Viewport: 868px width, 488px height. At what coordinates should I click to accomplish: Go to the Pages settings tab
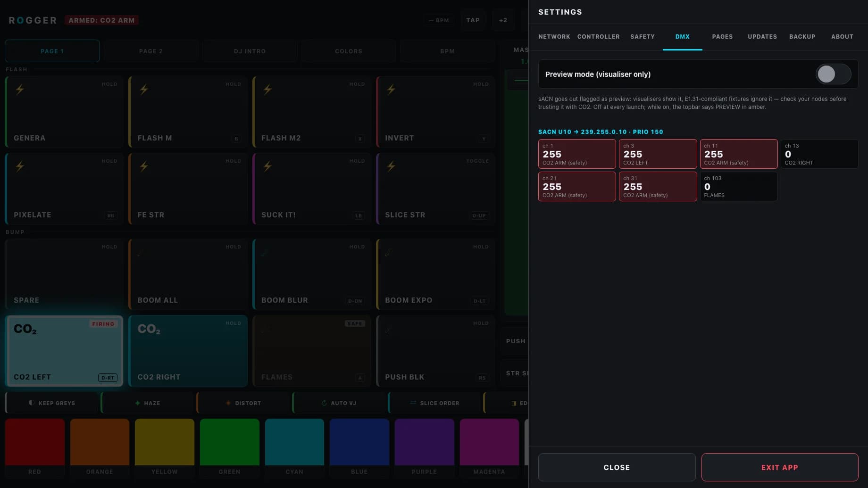tap(722, 37)
